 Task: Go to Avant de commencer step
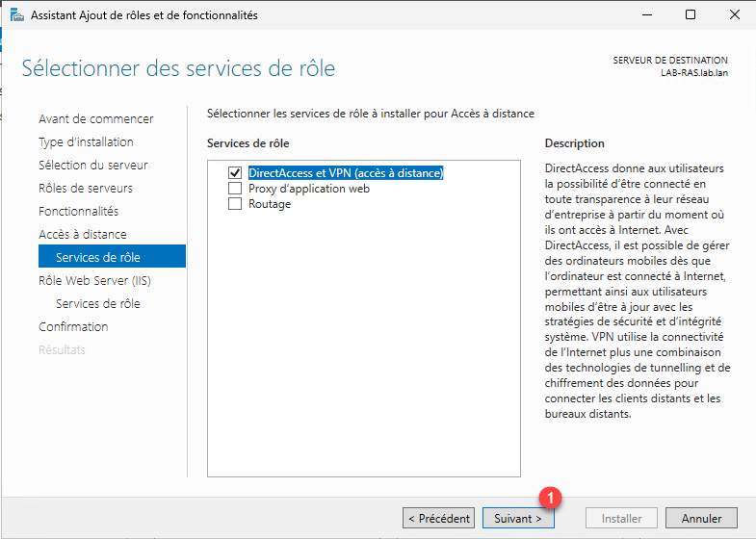95,119
